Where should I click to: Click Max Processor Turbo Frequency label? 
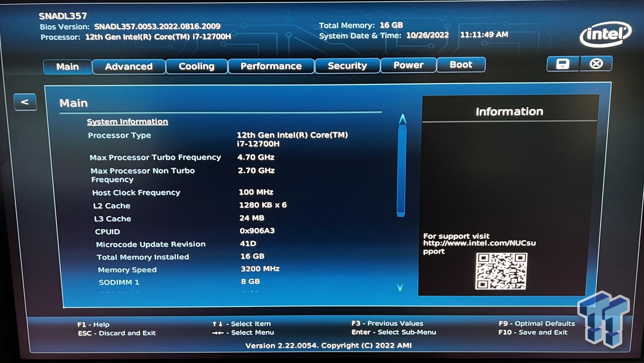[155, 157]
